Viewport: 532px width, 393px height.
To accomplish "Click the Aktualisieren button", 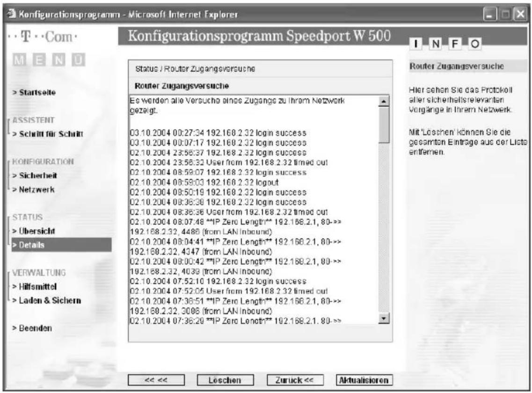I will (364, 380).
